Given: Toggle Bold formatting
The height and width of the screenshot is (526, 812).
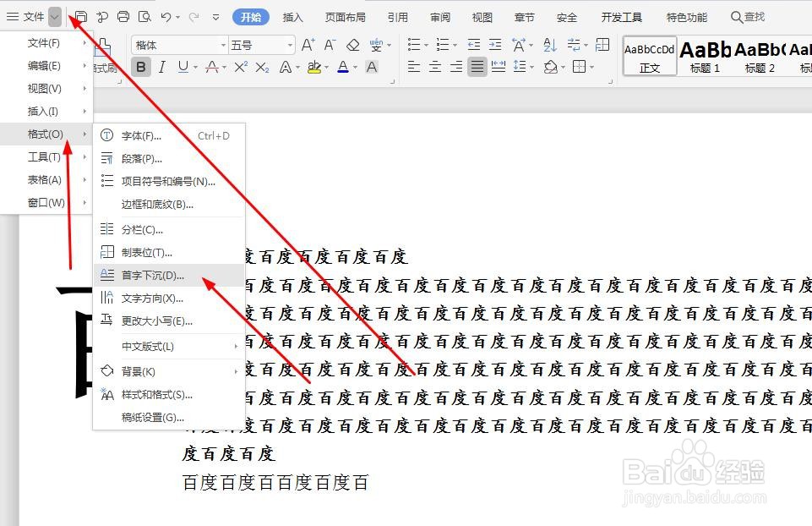Looking at the screenshot, I should coord(141,67).
